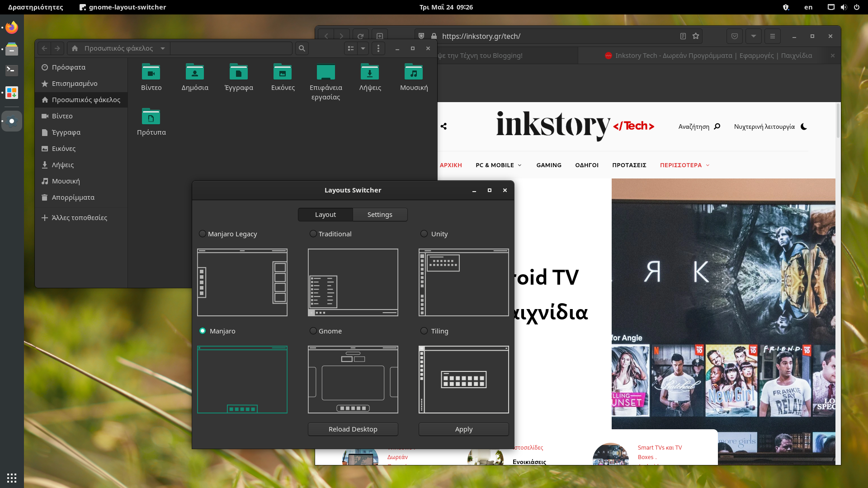Viewport: 868px width, 488px height.
Task: Choose the Traditional layout option
Action: (313, 234)
